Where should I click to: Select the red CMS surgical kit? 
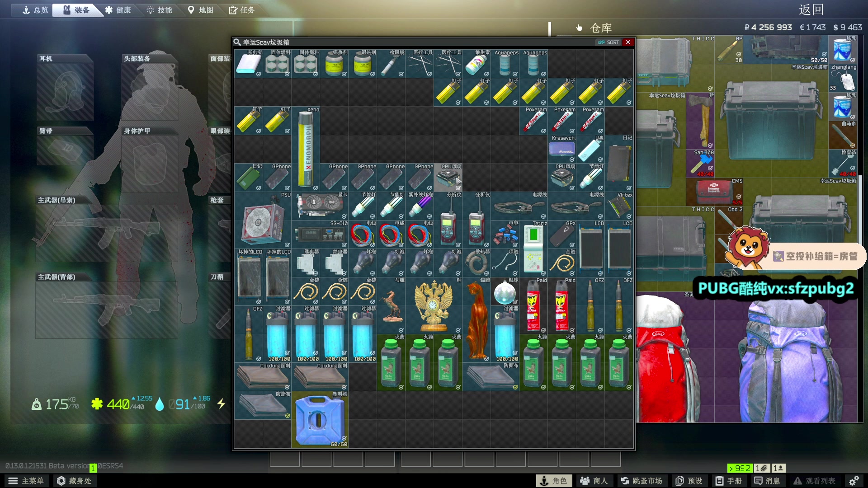tap(715, 192)
